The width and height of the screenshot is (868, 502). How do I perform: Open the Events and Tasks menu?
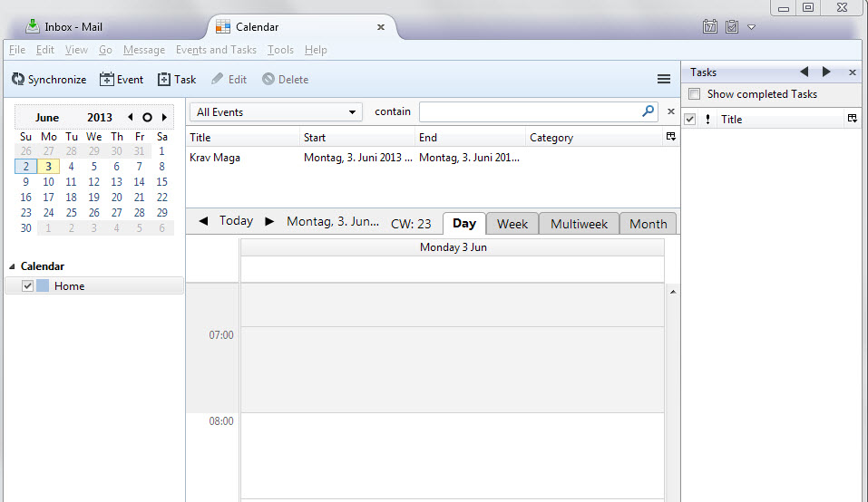click(x=216, y=50)
